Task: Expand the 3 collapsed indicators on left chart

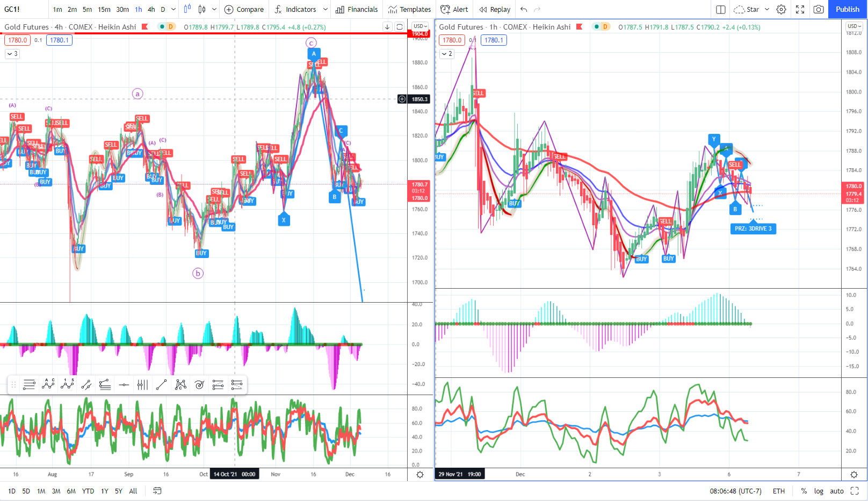Action: pos(12,54)
